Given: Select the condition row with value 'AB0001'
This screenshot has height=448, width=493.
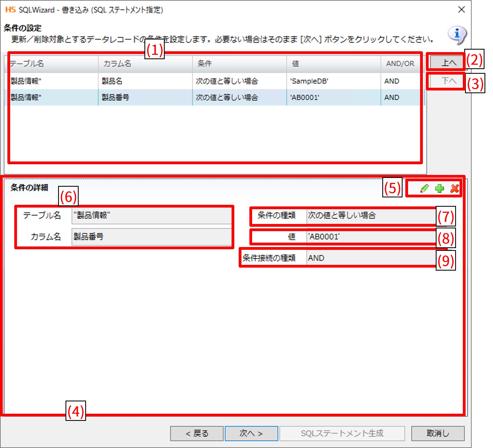Looking at the screenshot, I should point(214,97).
